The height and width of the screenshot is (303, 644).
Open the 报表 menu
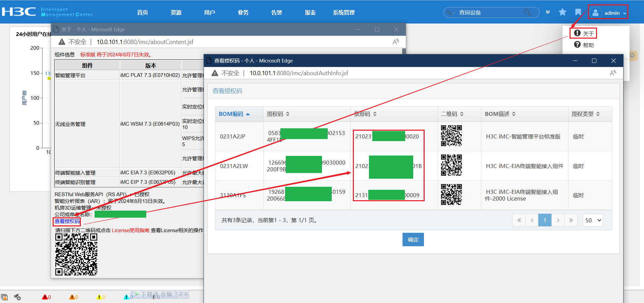310,12
